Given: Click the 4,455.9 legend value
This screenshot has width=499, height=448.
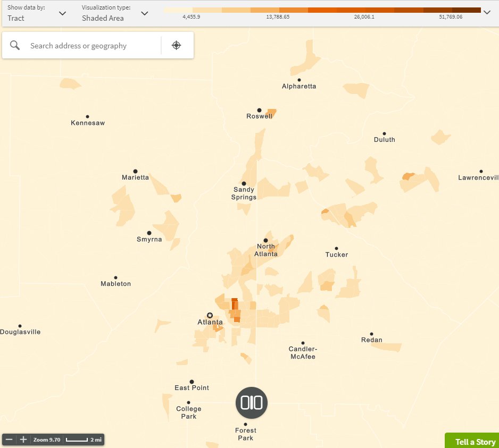Looking at the screenshot, I should [192, 17].
